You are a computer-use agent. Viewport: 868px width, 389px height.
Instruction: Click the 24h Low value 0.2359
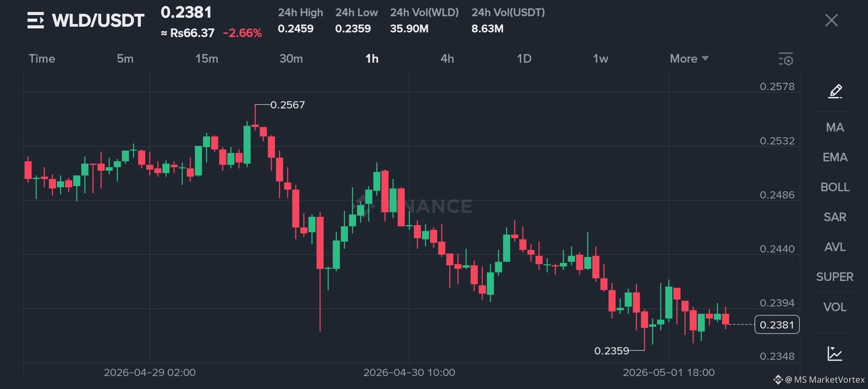tap(353, 28)
